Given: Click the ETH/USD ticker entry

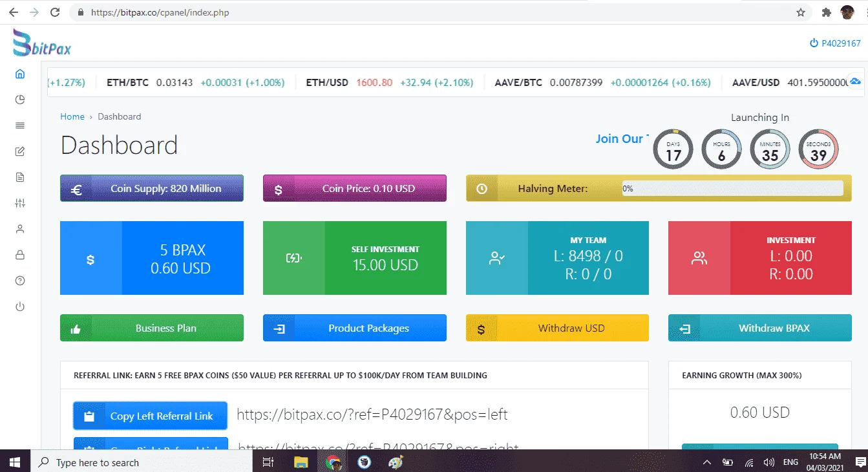Looking at the screenshot, I should [389, 83].
